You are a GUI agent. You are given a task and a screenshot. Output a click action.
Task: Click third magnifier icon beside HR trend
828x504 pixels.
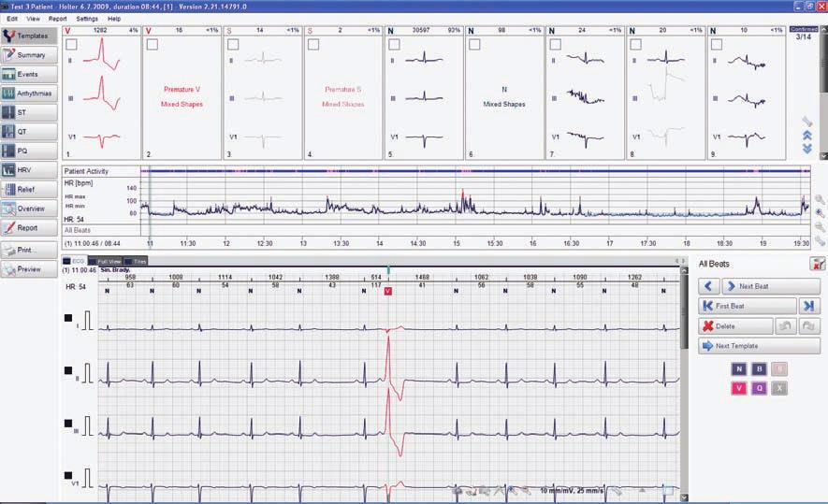point(820,227)
